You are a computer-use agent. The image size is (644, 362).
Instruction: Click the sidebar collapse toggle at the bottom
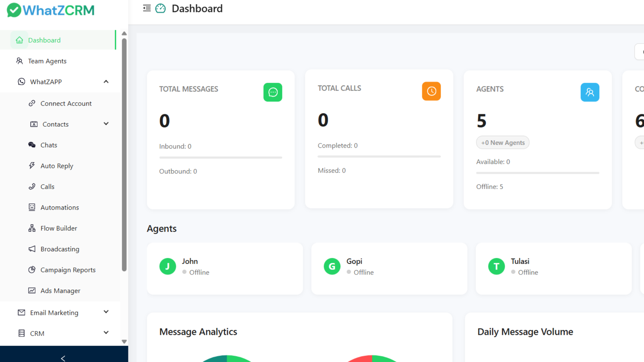63,358
